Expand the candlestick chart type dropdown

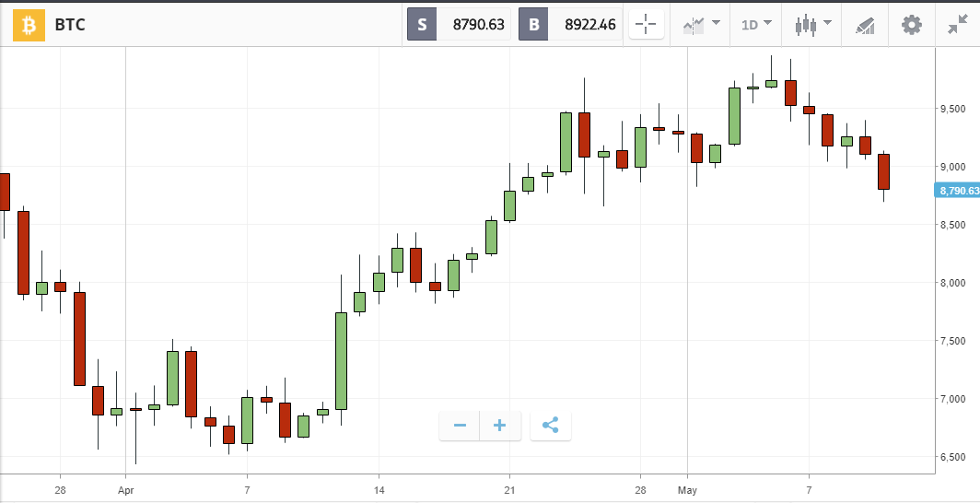(x=813, y=25)
